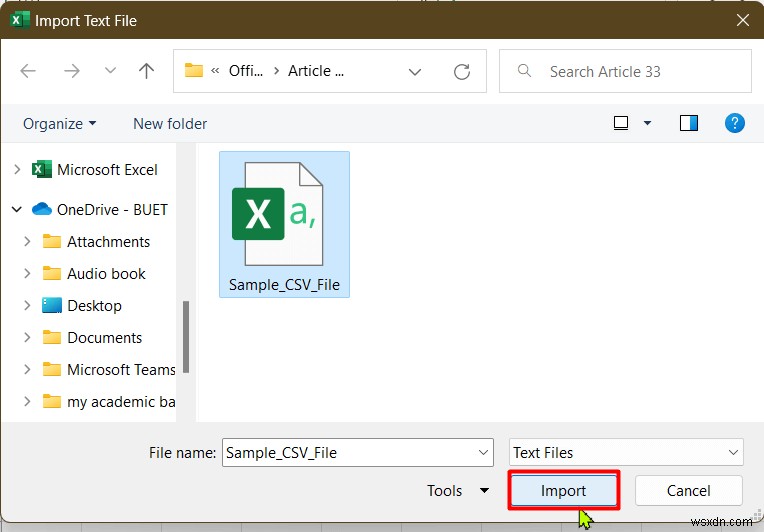Viewport: 764px width, 532px height.
Task: Expand the my academic ba folder
Action: pos(27,401)
